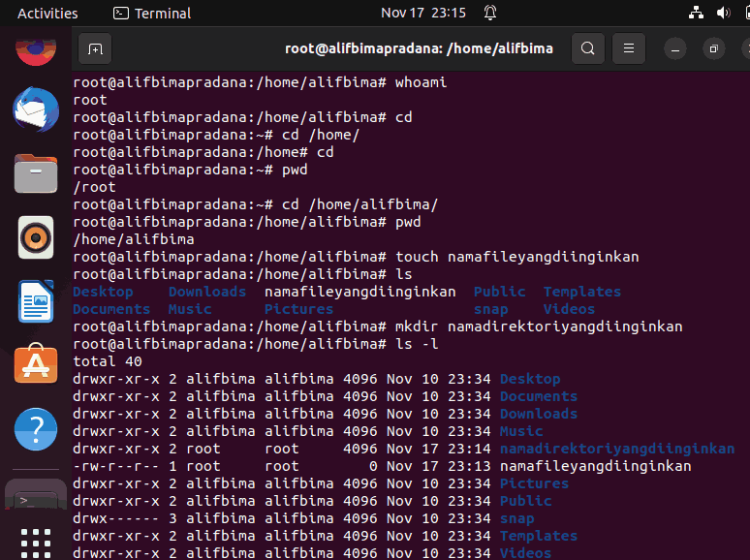Open network status in system tray
The image size is (750, 560).
pyautogui.click(x=696, y=13)
